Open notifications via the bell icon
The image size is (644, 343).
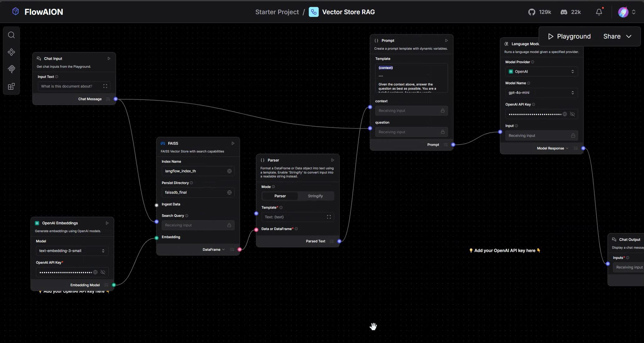[x=599, y=11]
